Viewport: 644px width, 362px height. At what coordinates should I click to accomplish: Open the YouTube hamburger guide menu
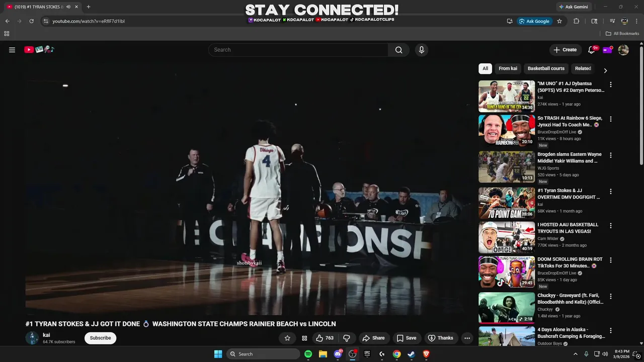12,50
